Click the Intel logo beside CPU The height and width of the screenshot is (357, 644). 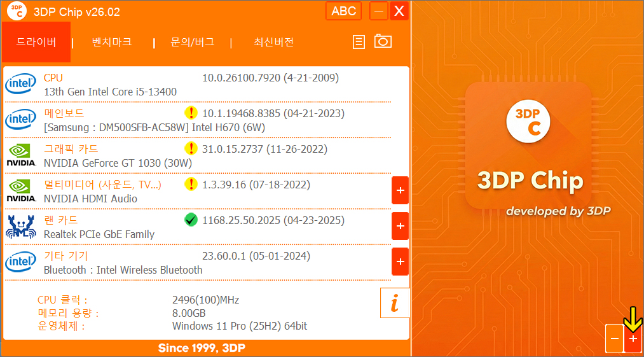click(x=21, y=84)
